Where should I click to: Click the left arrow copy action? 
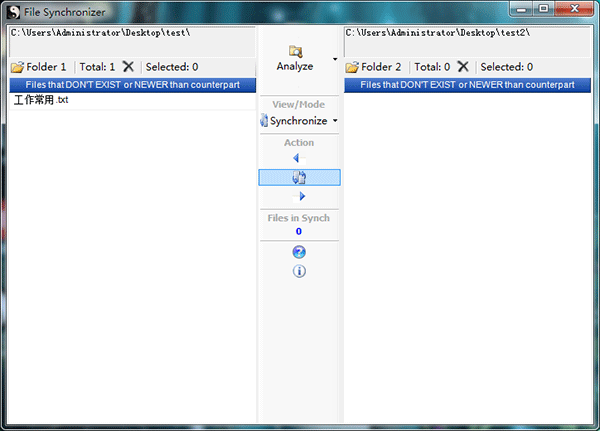296,158
